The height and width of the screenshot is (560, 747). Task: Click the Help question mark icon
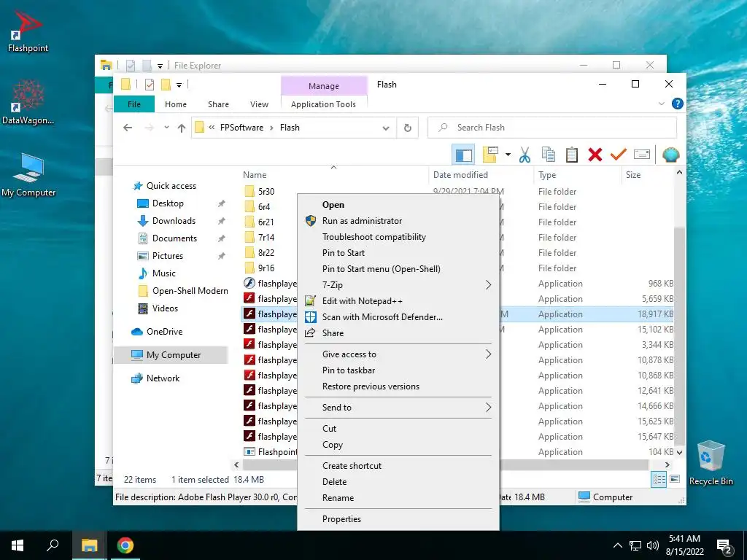pos(677,104)
